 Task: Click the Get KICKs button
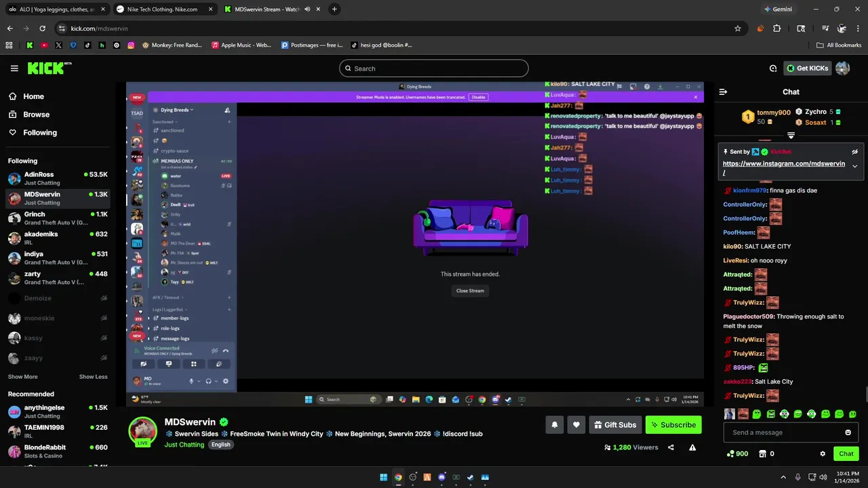click(808, 68)
